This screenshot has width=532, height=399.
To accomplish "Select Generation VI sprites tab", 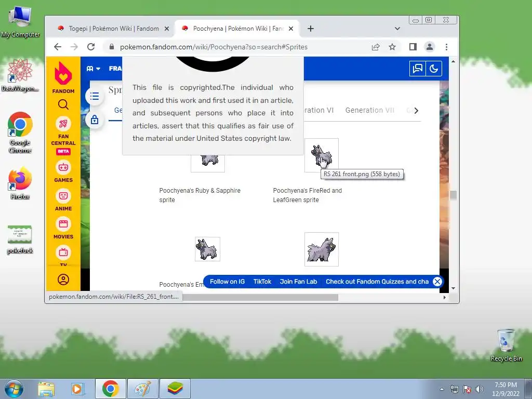I will (x=318, y=110).
